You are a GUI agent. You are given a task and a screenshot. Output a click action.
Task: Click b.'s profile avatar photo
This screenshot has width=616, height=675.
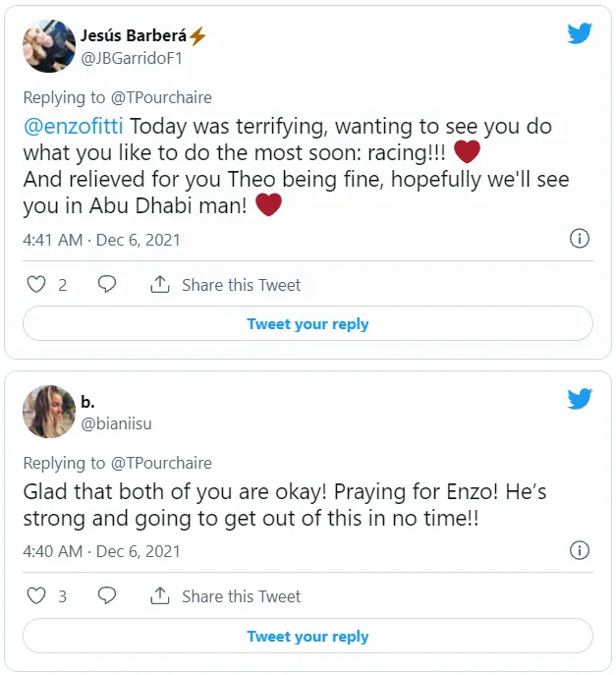[x=49, y=411]
